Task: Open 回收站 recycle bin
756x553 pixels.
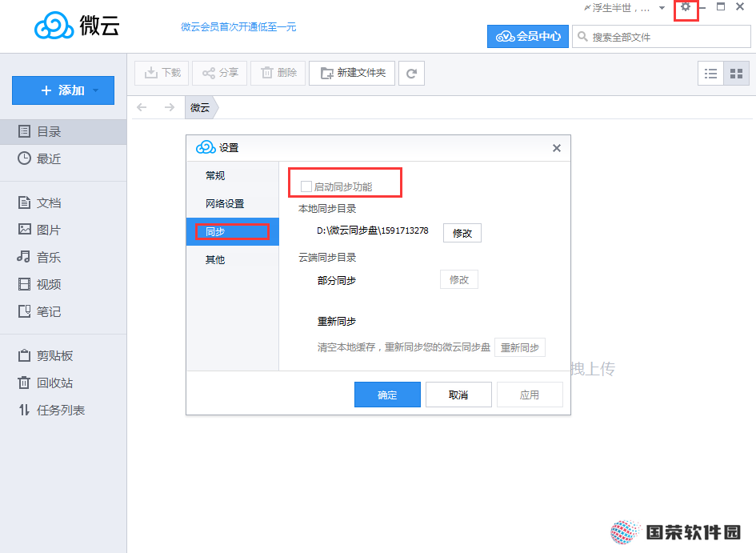Action: pos(63,383)
